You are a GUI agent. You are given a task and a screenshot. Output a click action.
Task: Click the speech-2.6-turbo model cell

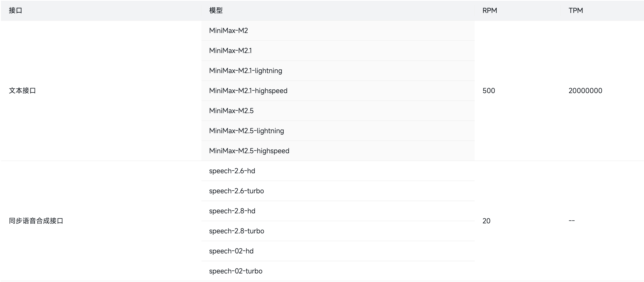coord(338,191)
